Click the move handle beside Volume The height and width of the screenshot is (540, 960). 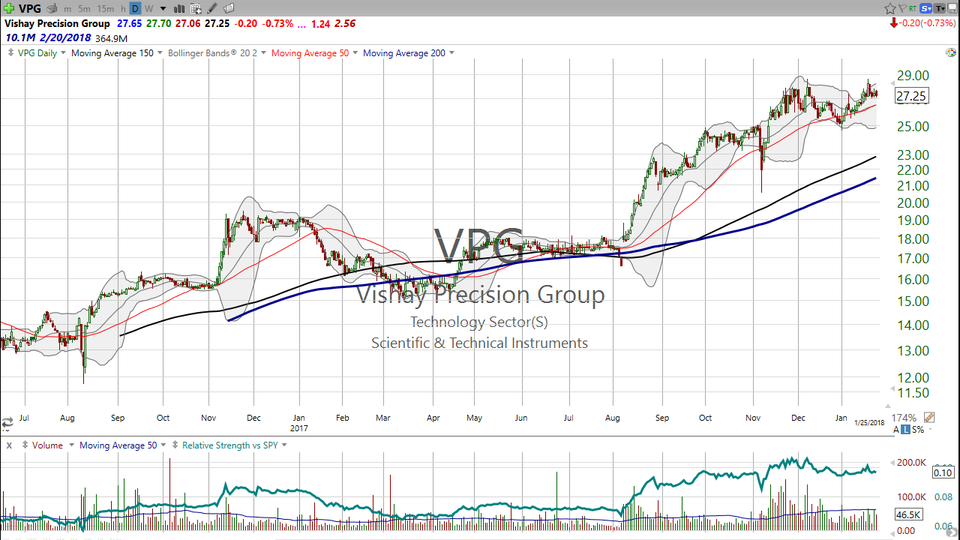coord(25,445)
